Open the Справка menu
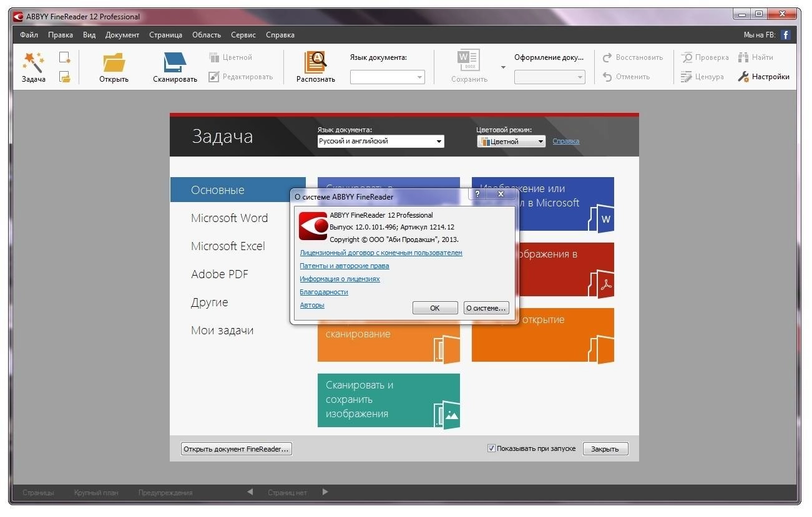812x517 pixels. coord(280,35)
